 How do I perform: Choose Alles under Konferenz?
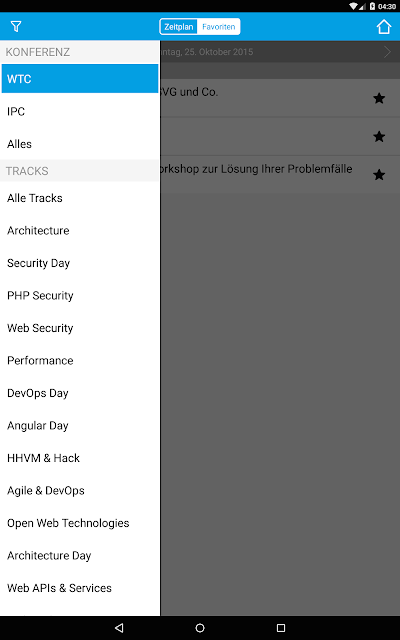80,144
